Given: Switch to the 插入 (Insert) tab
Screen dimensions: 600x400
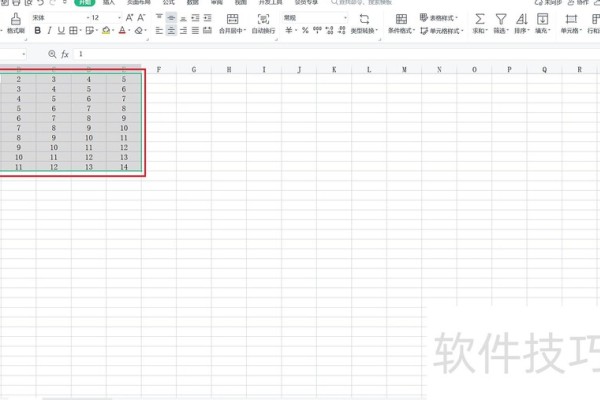Looking at the screenshot, I should [109, 2].
